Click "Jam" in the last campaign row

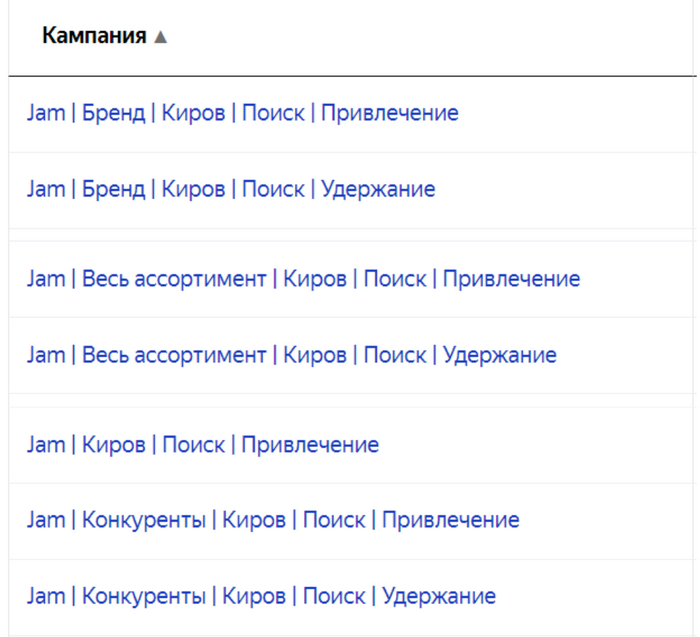pyautogui.click(x=45, y=596)
